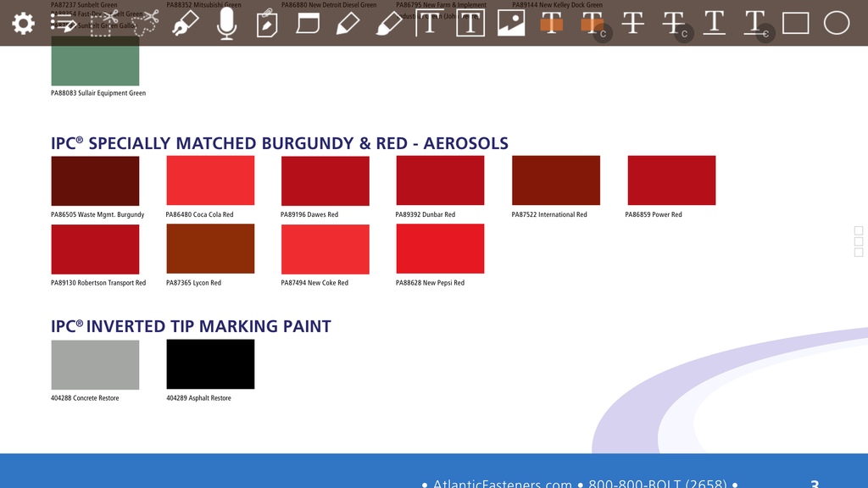868x488 pixels.
Task: Click the Dawes Red color swatch
Action: point(325,181)
